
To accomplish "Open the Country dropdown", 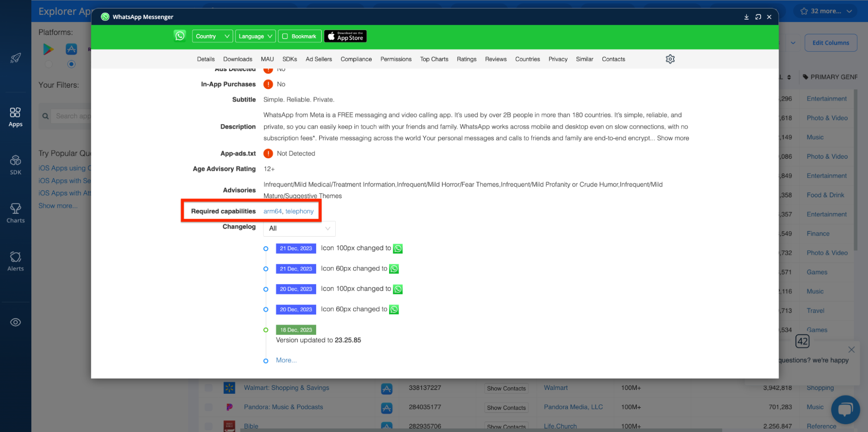I will pos(212,36).
